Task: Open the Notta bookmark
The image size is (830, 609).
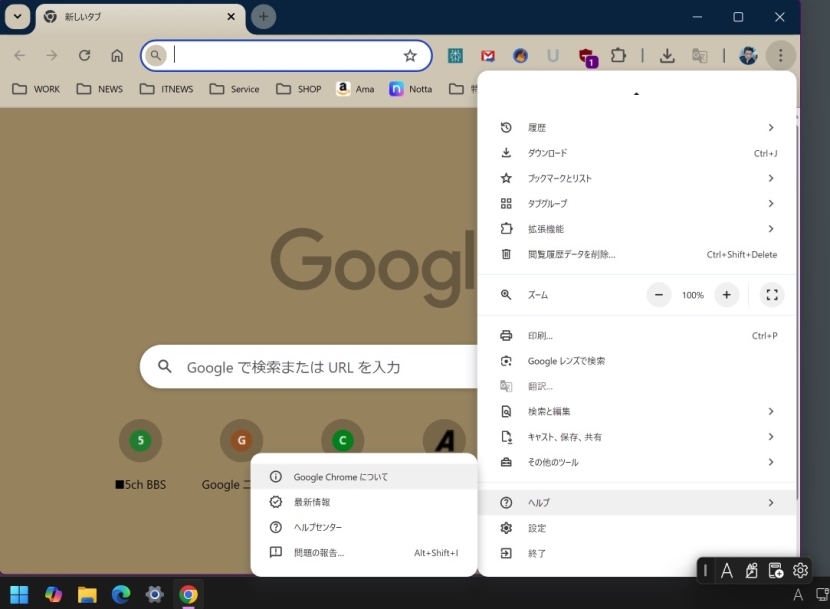Action: click(411, 89)
